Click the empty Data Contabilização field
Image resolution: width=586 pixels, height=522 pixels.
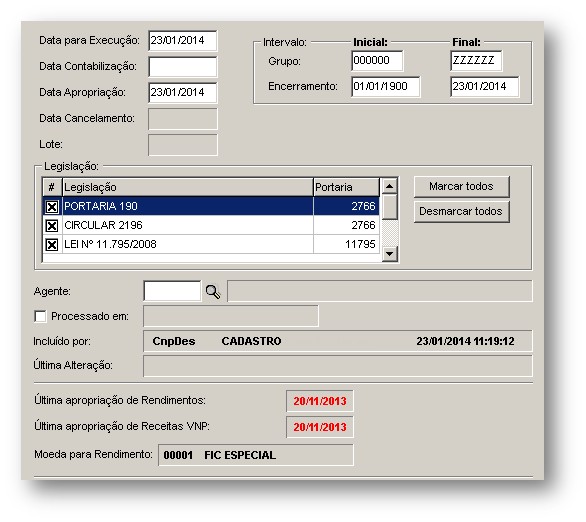point(182,67)
